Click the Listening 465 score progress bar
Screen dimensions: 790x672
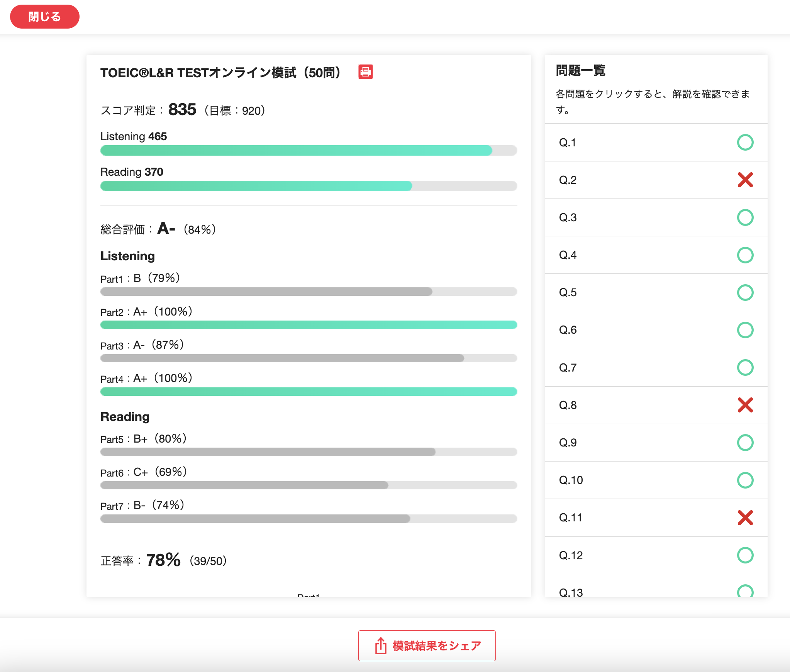pyautogui.click(x=308, y=151)
